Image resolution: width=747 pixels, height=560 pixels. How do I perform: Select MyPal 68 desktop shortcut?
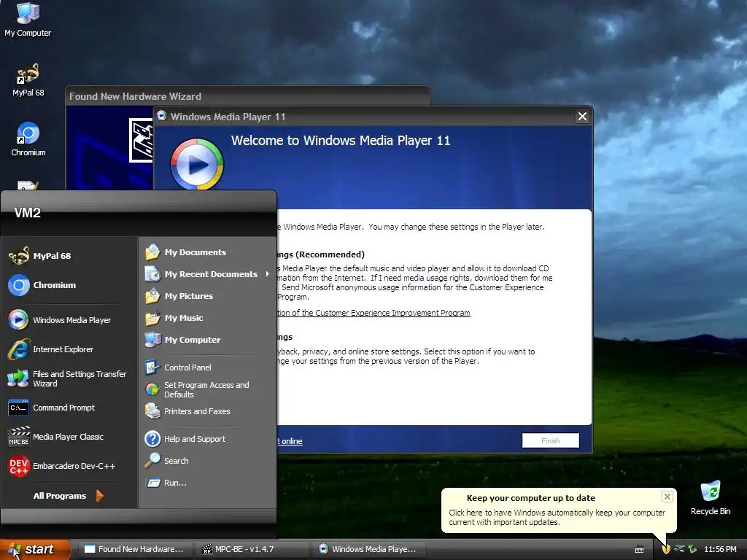tap(28, 80)
